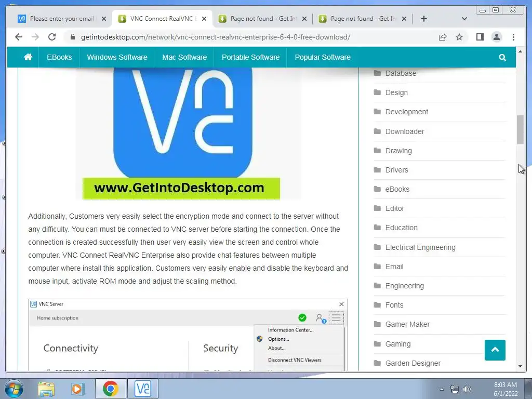Image resolution: width=532 pixels, height=399 pixels.
Task: Open the Gamer Maker category link
Action: tap(407, 324)
